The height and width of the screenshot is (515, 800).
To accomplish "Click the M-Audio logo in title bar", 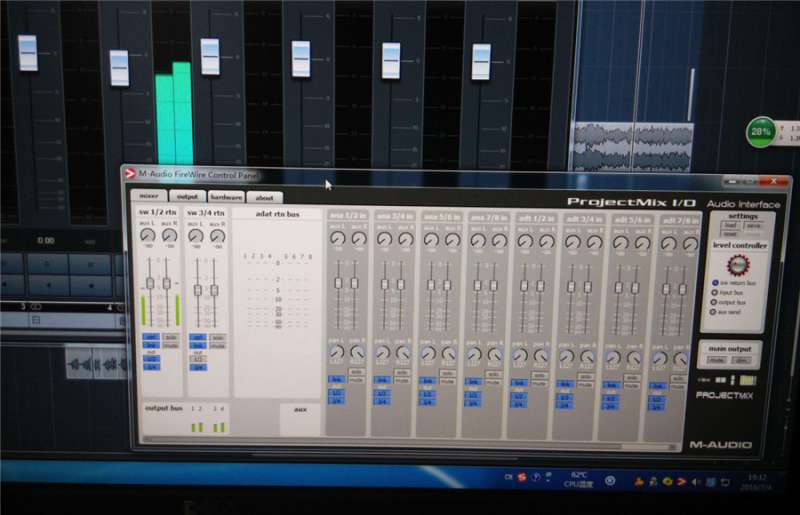I will (130, 174).
